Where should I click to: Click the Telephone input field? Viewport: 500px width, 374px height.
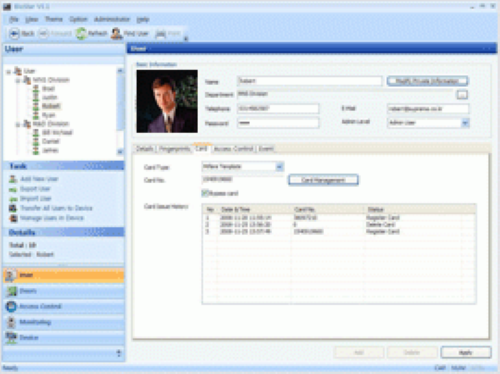278,108
